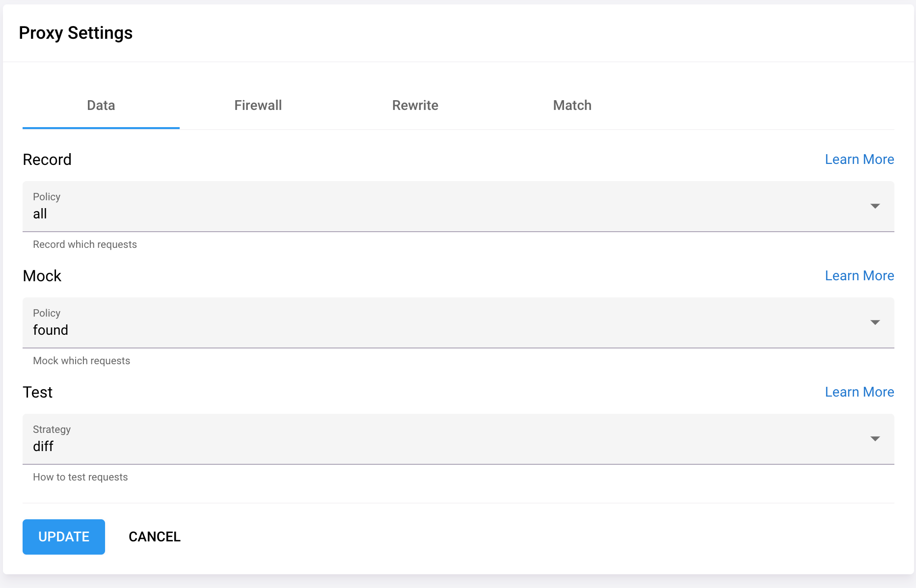
Task: Switch to the Data tab
Action: 101,105
